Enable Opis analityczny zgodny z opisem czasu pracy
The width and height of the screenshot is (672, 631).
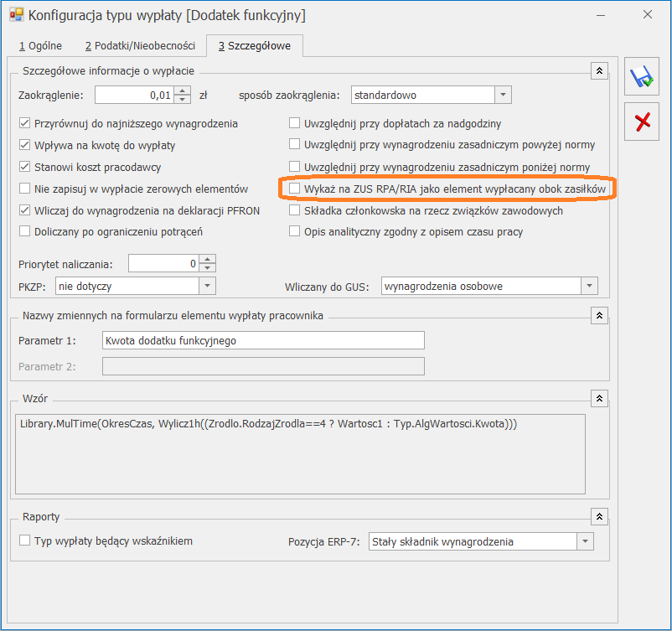pyautogui.click(x=294, y=231)
